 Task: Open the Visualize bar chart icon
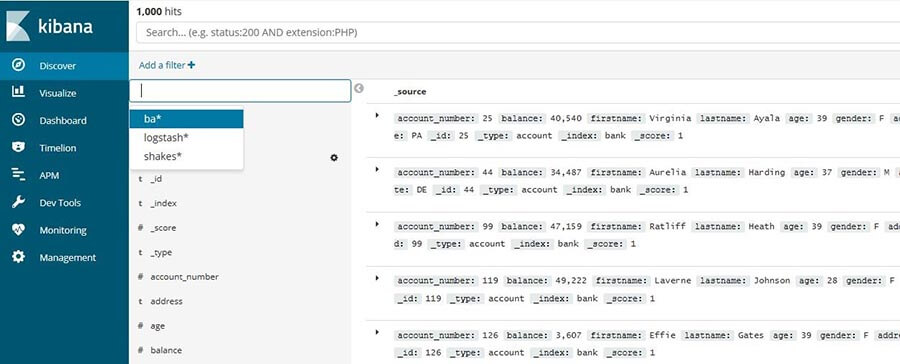coord(18,92)
